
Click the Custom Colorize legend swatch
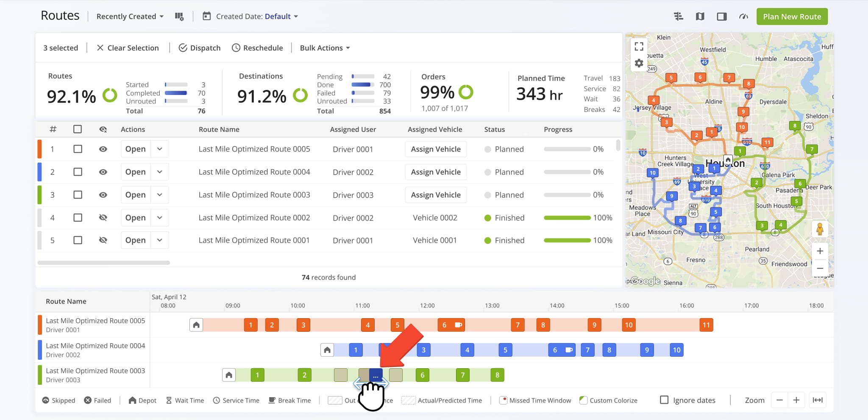coord(583,400)
